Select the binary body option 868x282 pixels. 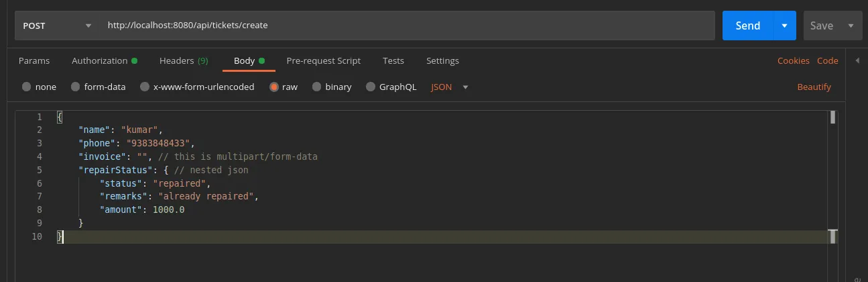pos(317,87)
